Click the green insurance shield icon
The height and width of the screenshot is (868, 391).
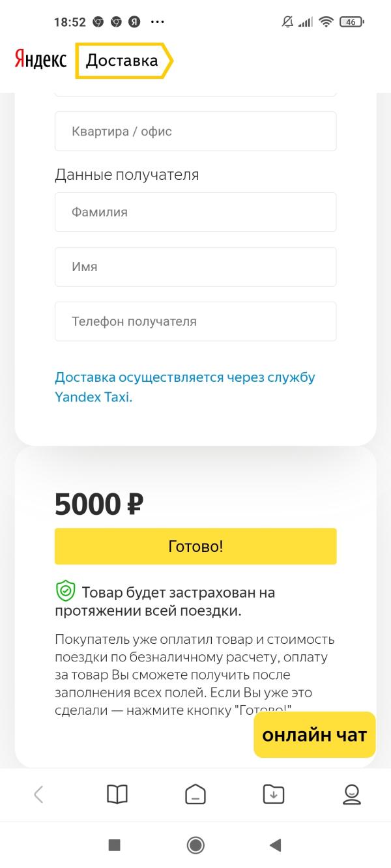click(x=65, y=592)
